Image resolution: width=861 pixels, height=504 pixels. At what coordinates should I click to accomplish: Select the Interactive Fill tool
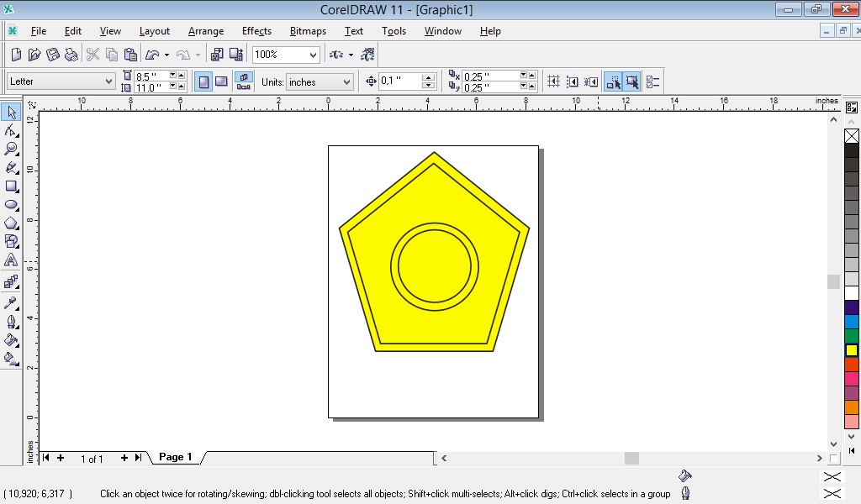click(11, 359)
